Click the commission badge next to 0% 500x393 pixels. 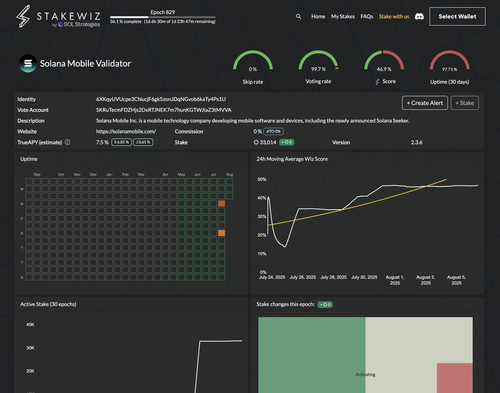pyautogui.click(x=273, y=131)
